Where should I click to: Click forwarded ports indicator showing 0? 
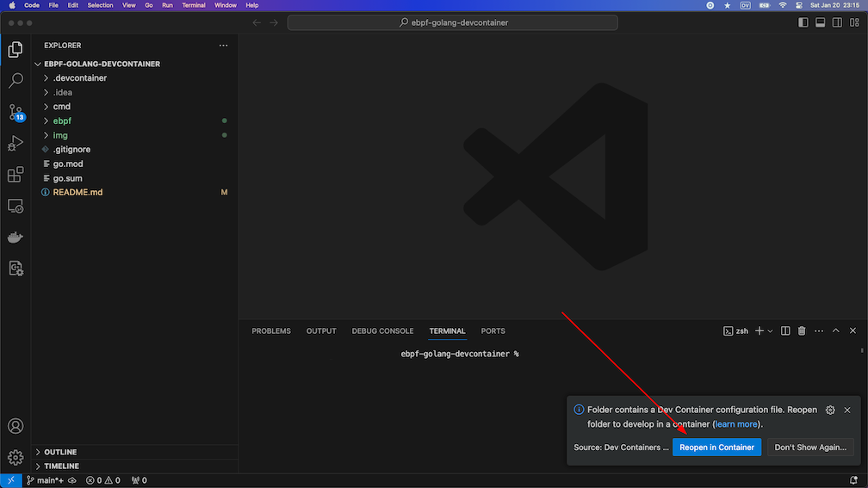click(x=139, y=480)
